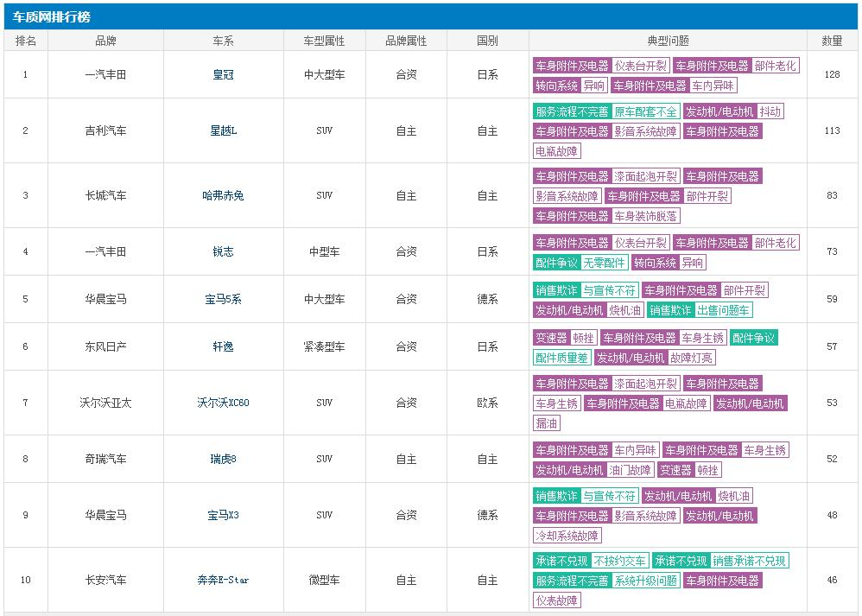This screenshot has width=862, height=616.
Task: Click the 典型问题 column header
Action: pos(668,41)
